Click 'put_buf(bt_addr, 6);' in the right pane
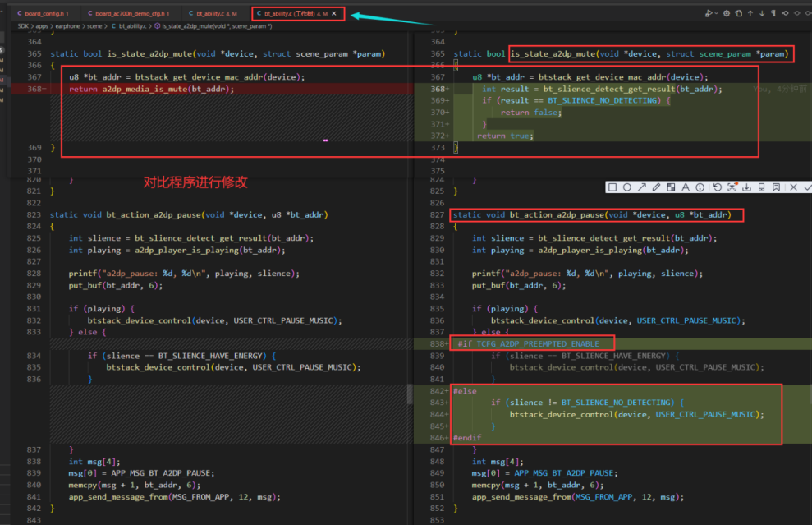The width and height of the screenshot is (812, 525). (x=518, y=286)
